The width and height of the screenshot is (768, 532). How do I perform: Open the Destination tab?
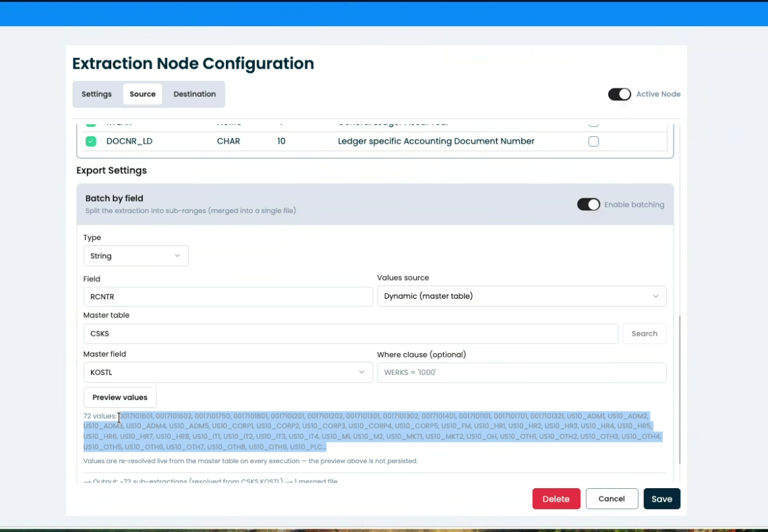click(194, 94)
